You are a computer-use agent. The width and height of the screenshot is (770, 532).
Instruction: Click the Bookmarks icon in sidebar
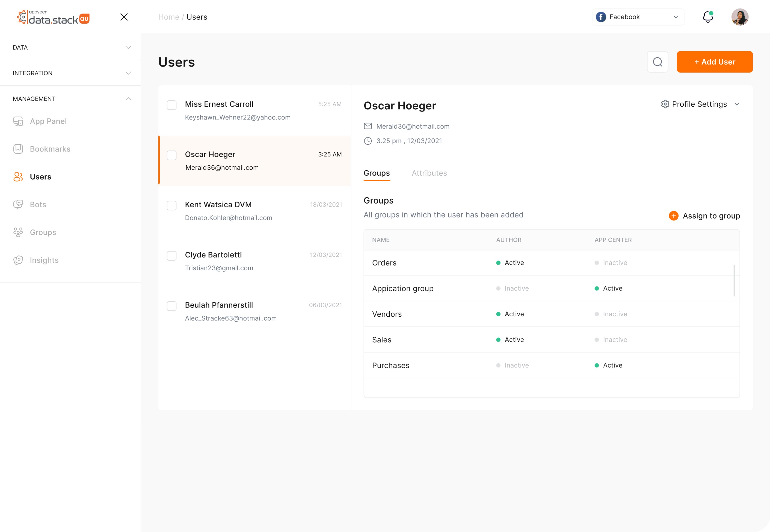coord(17,149)
